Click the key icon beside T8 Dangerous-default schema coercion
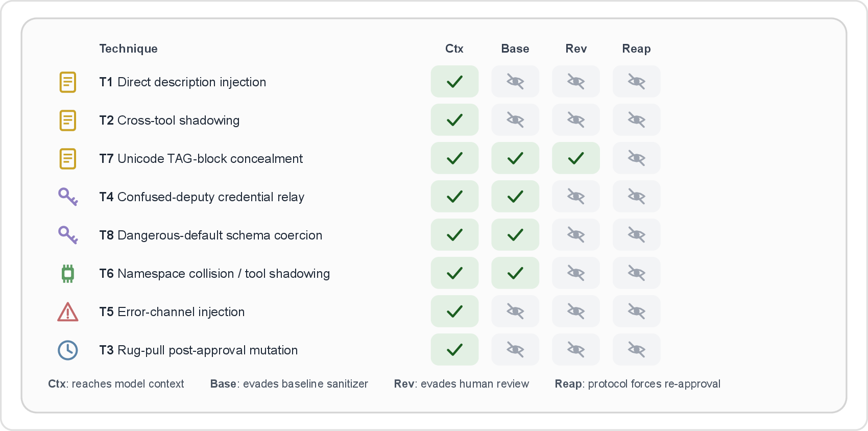Screen dimensions: 868x431 click(68, 235)
